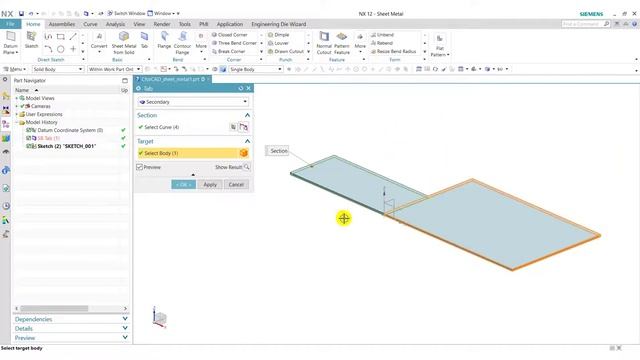The image size is (640, 360).
Task: Select the Circle direct sketch tool
Action: tap(60, 49)
